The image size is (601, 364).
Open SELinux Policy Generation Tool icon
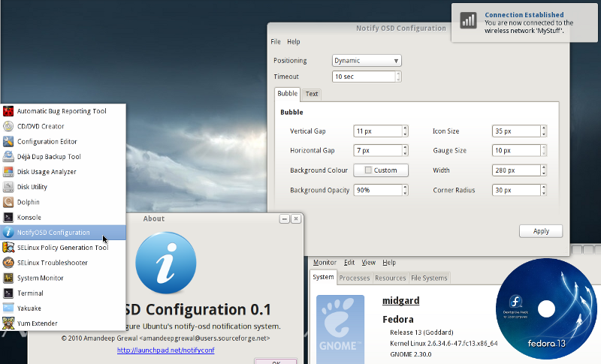point(8,248)
